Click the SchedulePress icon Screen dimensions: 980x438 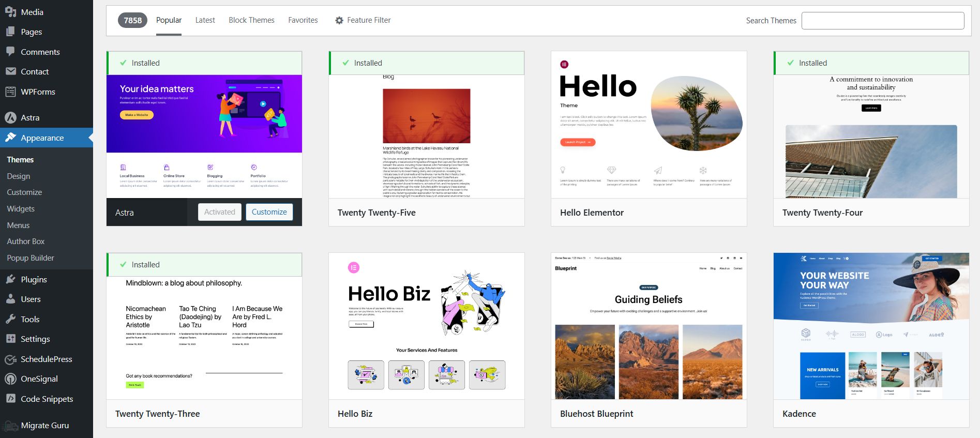(10, 359)
